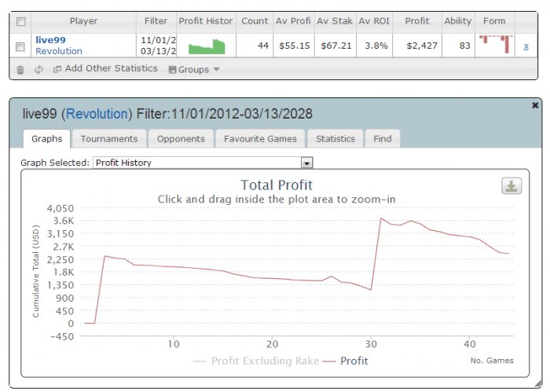Click the Revolution link in panel title

tap(97, 114)
